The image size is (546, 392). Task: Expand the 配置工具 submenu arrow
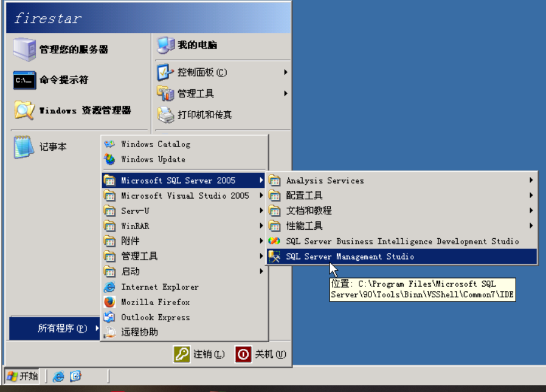point(531,195)
